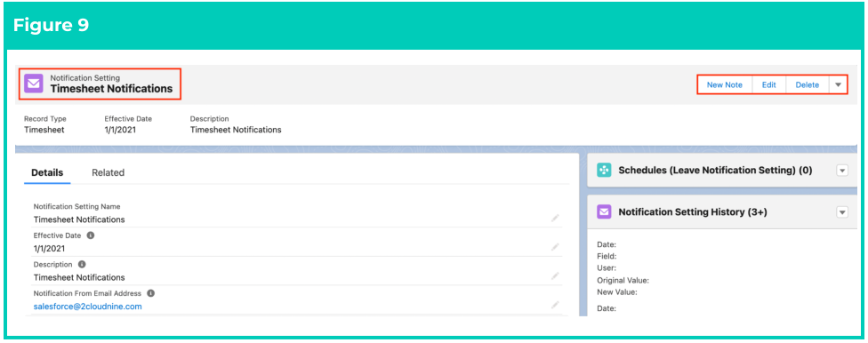Edit Notification From Email Address pencil icon

(555, 305)
